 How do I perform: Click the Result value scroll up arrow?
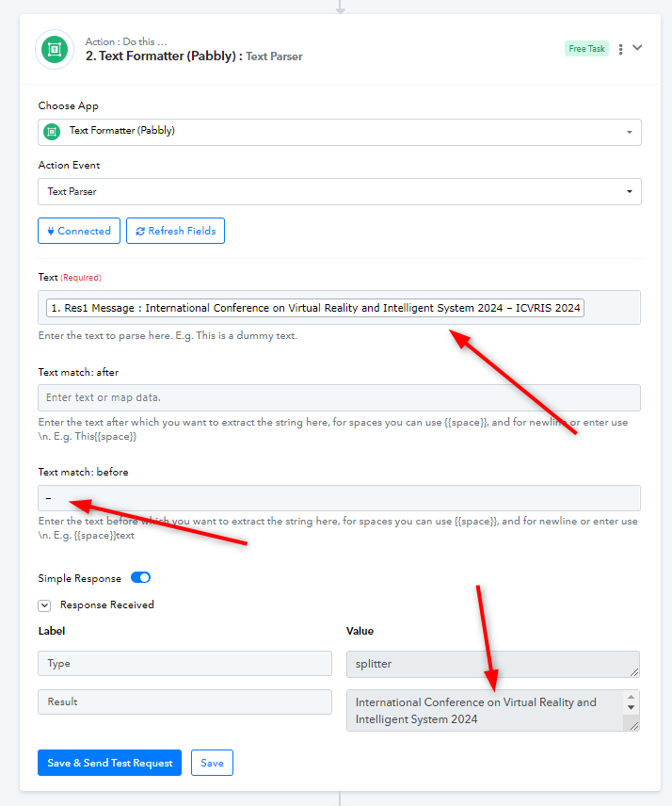631,697
